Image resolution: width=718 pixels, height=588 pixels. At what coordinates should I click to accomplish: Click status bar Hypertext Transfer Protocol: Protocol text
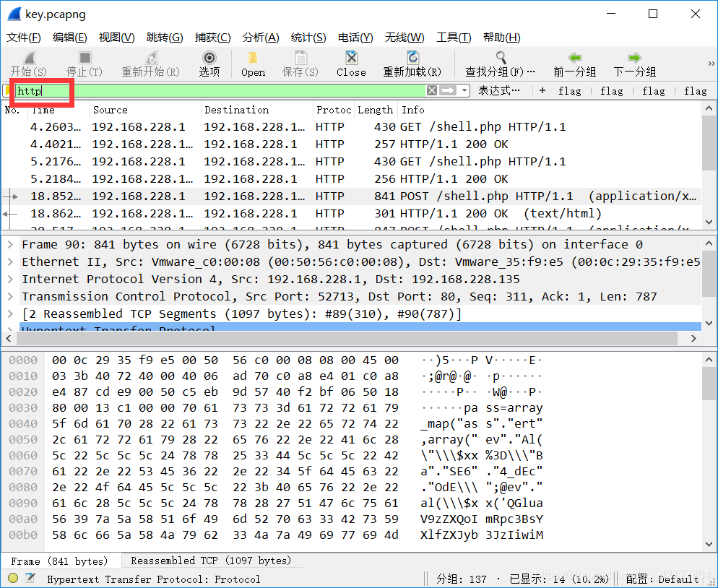click(153, 579)
